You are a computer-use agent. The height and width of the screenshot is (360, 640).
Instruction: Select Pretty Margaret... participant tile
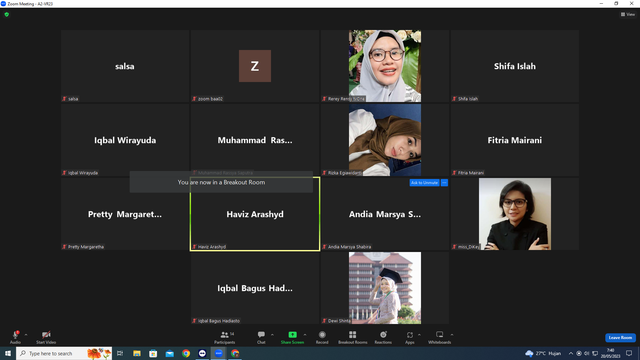click(125, 214)
